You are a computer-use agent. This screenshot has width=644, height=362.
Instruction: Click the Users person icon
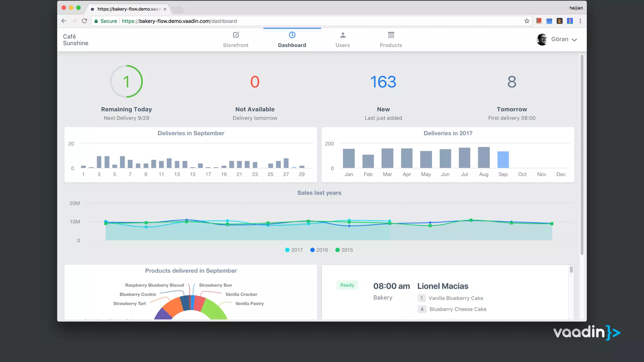pos(343,35)
